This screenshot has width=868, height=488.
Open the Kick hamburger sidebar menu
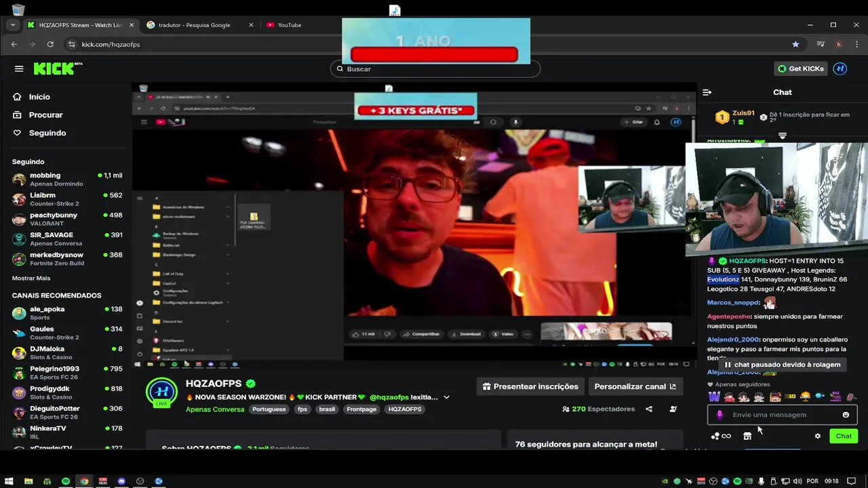[19, 68]
